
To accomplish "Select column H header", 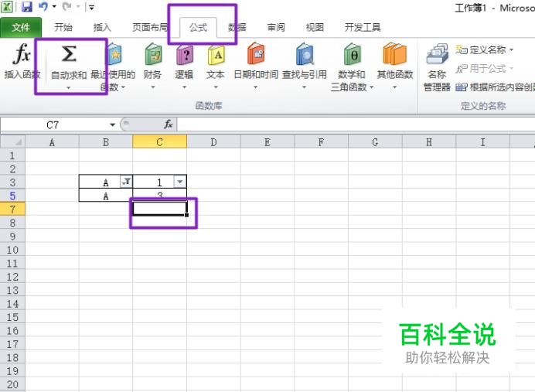I will point(429,142).
